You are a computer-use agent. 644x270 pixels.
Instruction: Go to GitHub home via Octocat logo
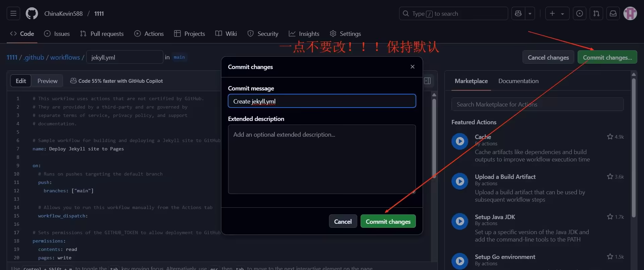click(32, 13)
